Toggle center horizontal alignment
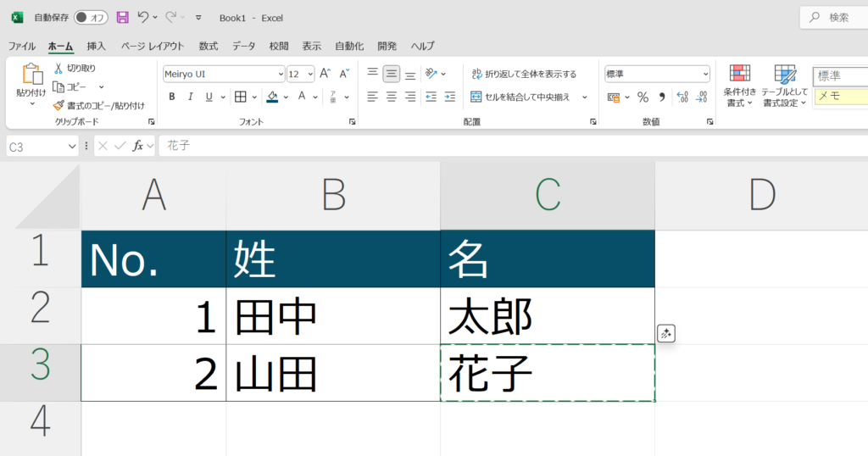The height and width of the screenshot is (456, 868). tap(392, 97)
